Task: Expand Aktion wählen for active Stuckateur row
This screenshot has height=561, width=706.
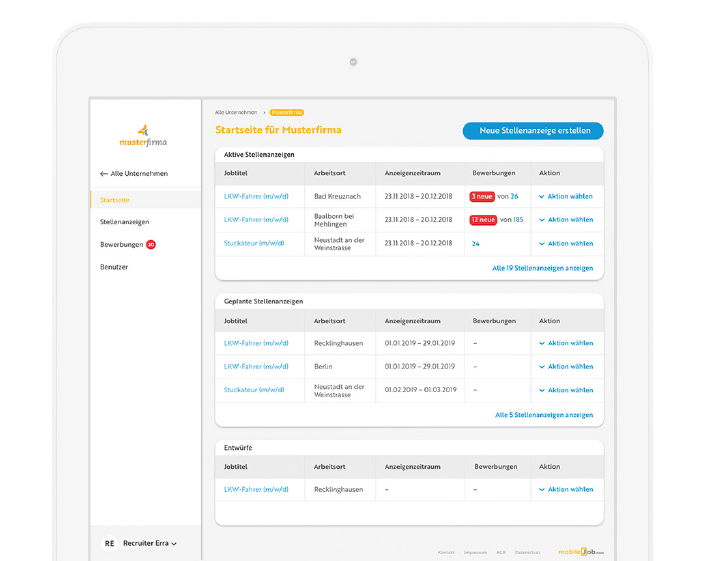Action: pyautogui.click(x=566, y=244)
